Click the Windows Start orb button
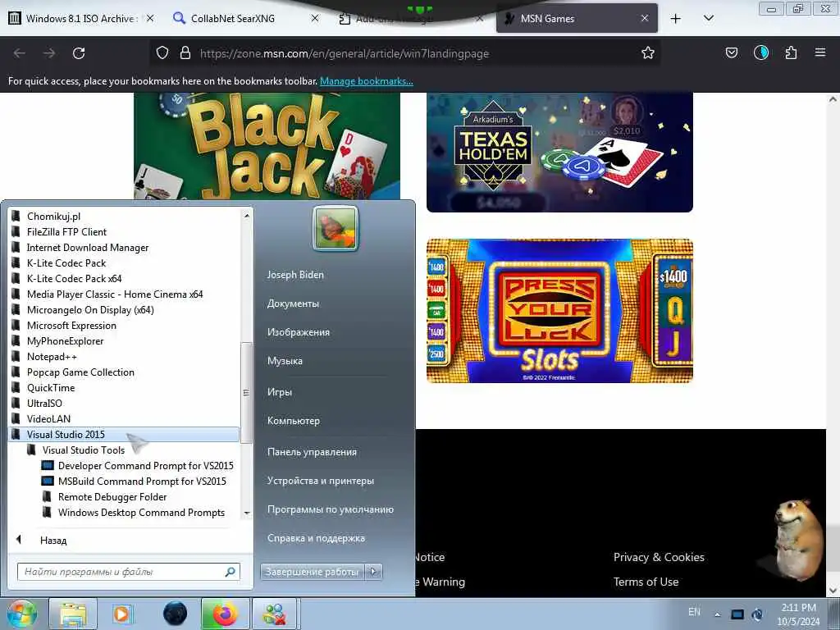840x630 pixels. (21, 614)
